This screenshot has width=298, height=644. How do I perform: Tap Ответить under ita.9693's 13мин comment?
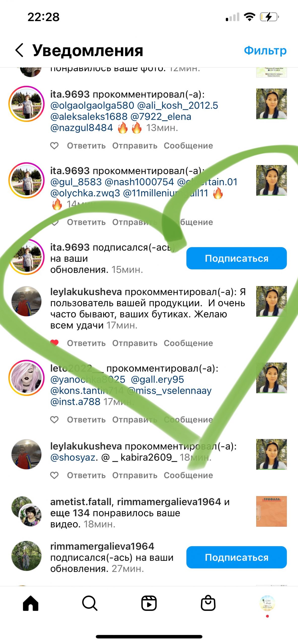click(86, 146)
